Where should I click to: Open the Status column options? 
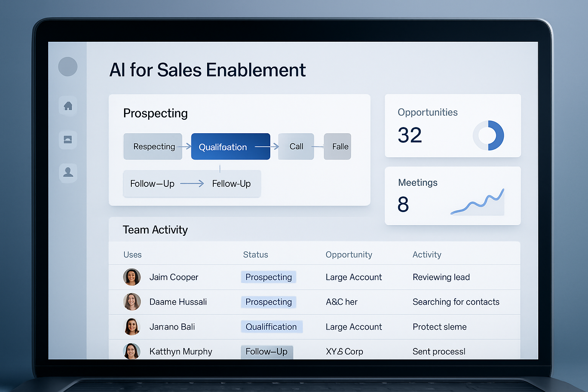[255, 254]
